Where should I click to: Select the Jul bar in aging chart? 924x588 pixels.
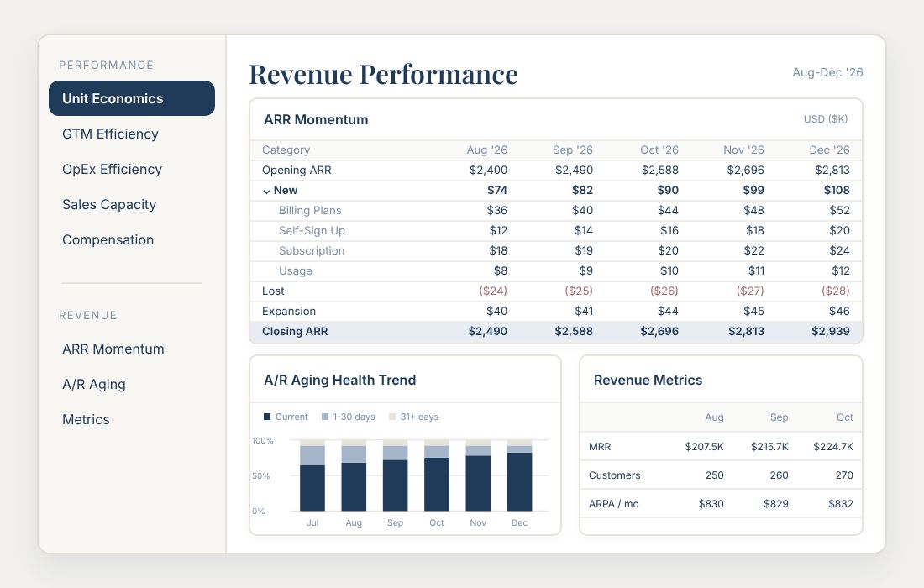pyautogui.click(x=312, y=475)
